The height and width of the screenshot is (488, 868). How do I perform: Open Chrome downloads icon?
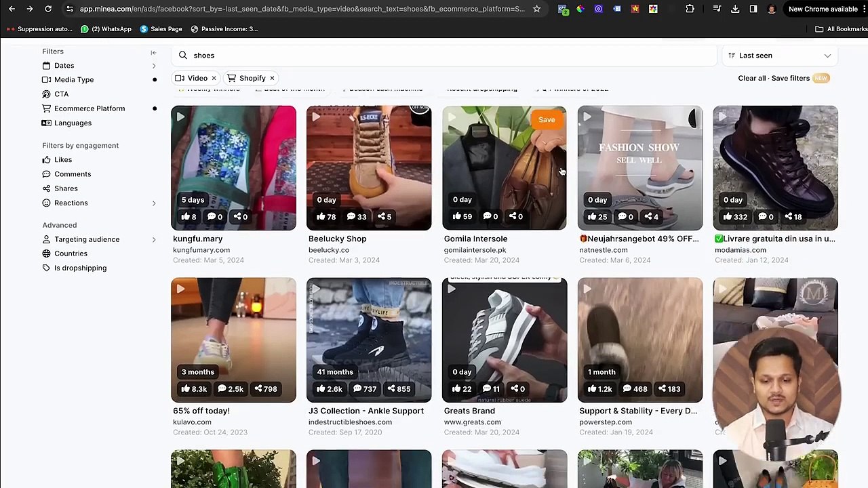[735, 9]
